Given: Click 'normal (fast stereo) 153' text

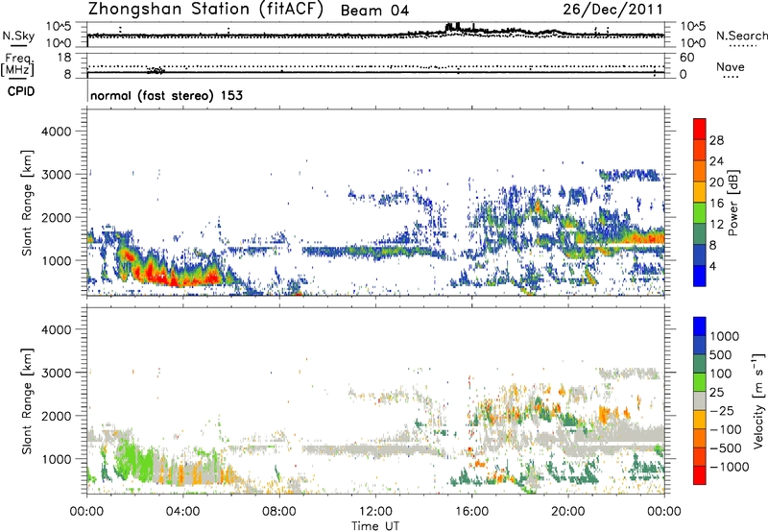Looking at the screenshot, I should click(166, 95).
